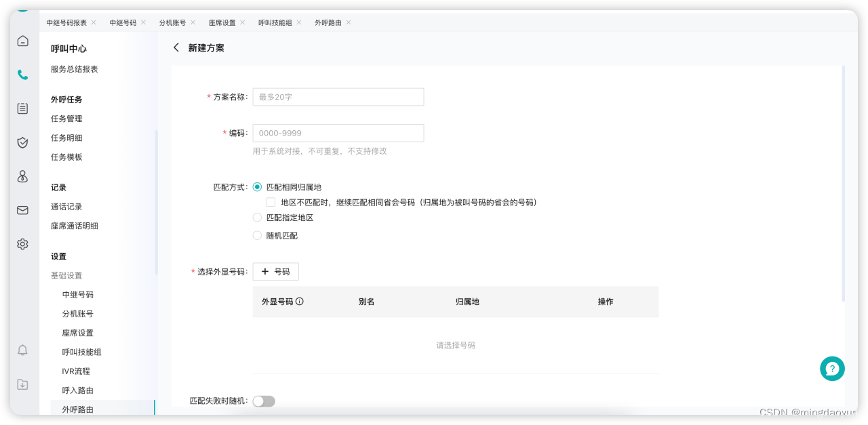Click the notification bell icon

point(22,350)
